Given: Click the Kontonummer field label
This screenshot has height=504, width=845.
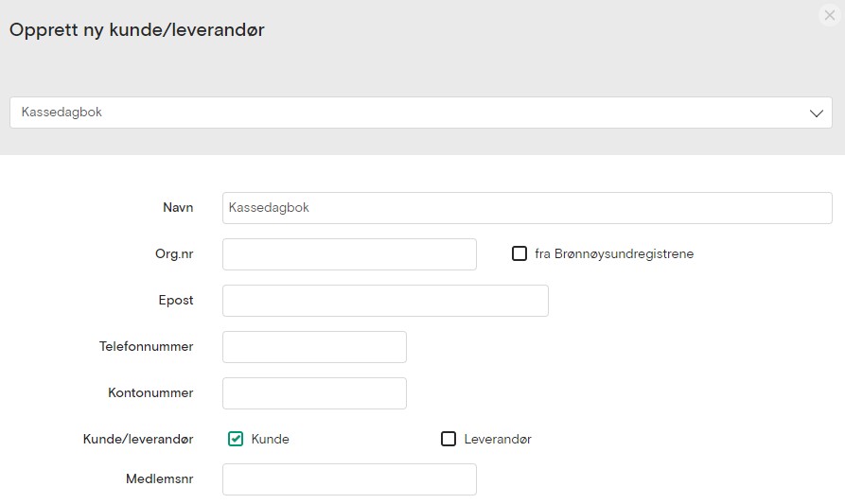Looking at the screenshot, I should (x=150, y=392).
